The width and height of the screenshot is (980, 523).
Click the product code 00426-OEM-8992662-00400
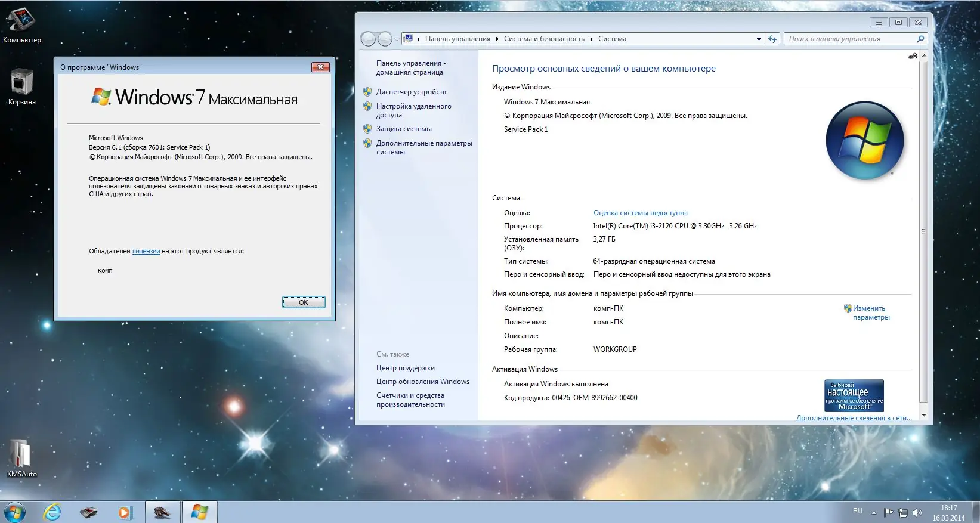(x=595, y=398)
